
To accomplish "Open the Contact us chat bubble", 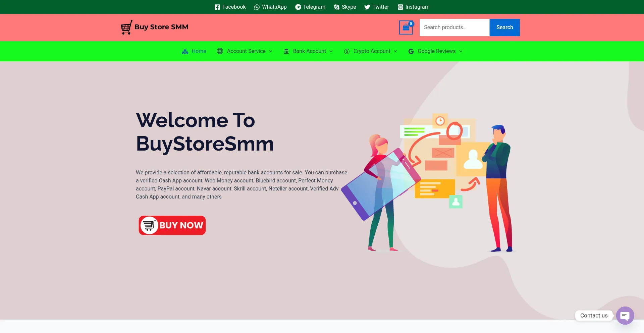I will pos(625,316).
